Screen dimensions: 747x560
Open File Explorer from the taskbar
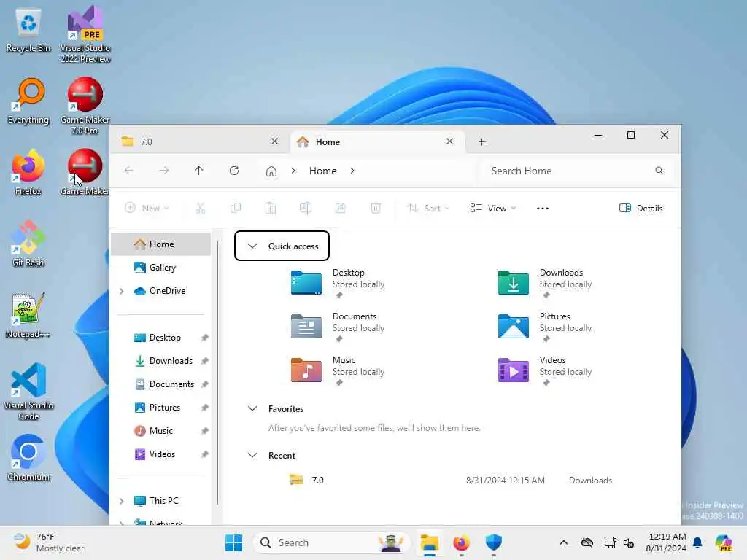coord(429,542)
